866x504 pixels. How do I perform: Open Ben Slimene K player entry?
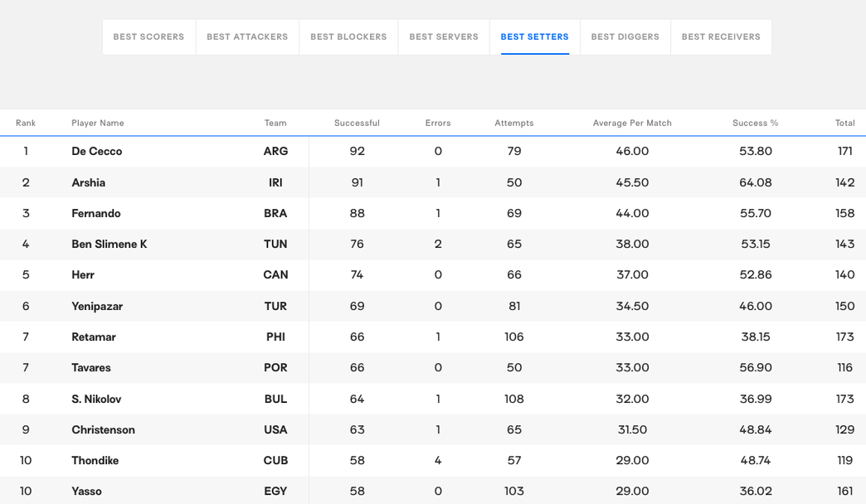click(109, 245)
